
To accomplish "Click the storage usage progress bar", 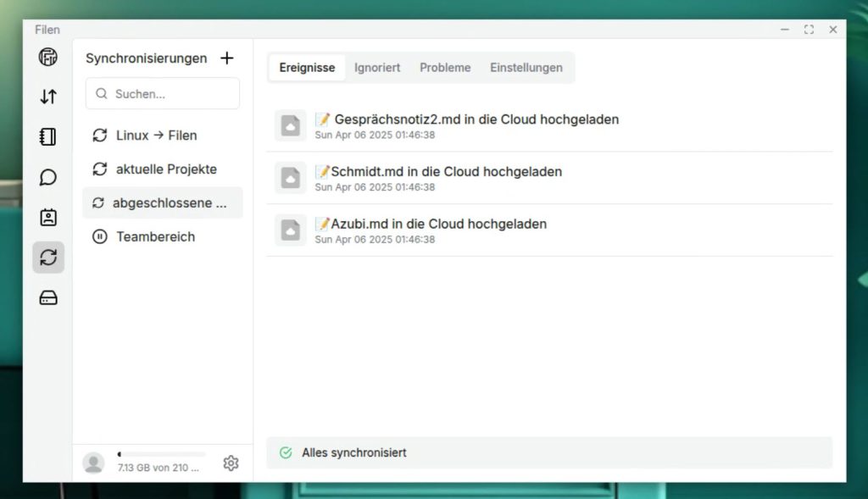I will pos(161,454).
